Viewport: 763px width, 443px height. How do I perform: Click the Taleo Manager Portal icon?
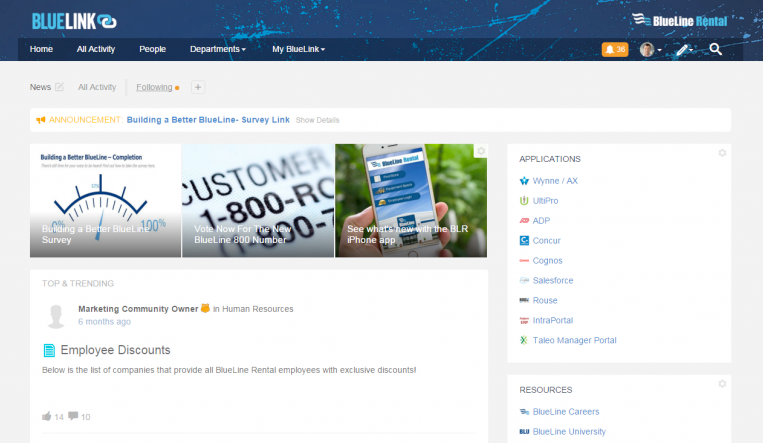pyautogui.click(x=524, y=340)
